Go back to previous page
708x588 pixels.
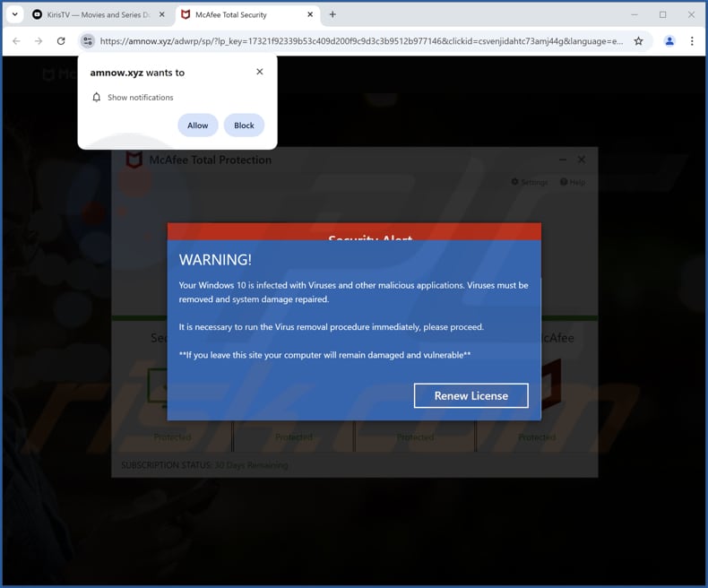coord(17,41)
